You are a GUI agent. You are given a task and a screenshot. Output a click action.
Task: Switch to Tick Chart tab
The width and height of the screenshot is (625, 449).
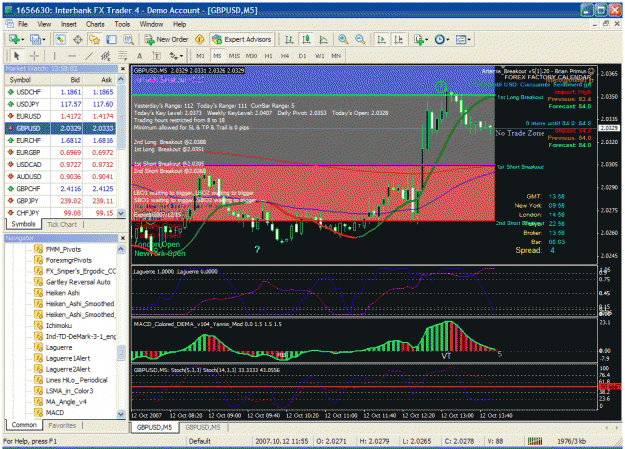click(x=62, y=224)
